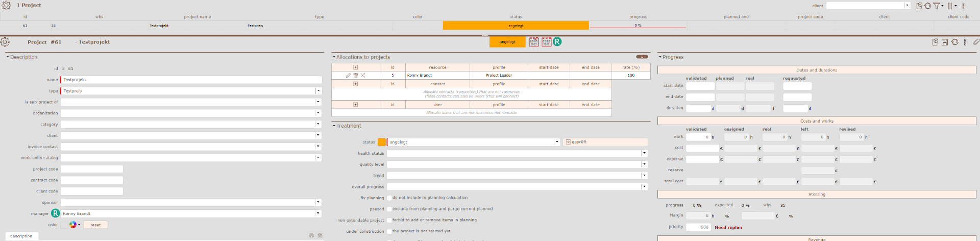Print the description using the printer icon
Image resolution: width=980 pixels, height=241 pixels.
pyautogui.click(x=311, y=235)
